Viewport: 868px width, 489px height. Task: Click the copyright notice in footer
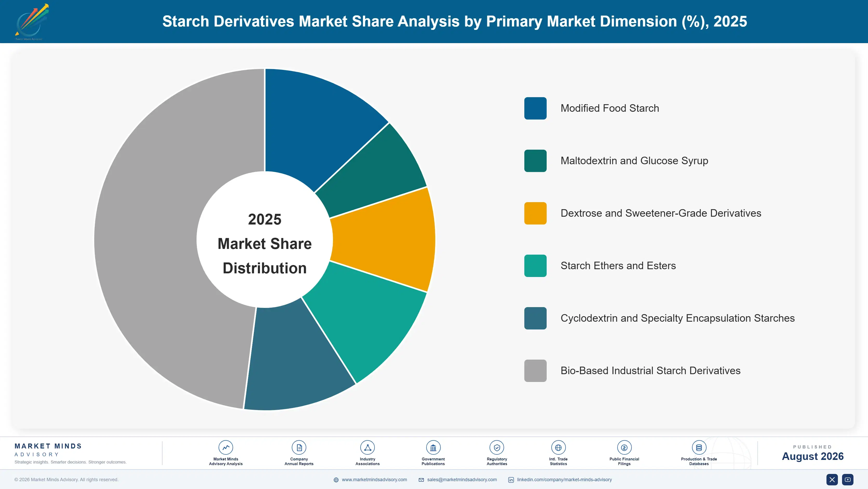coord(66,480)
